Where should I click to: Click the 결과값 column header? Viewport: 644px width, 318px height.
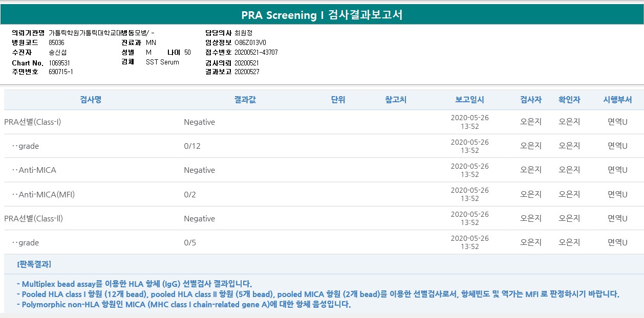[x=245, y=100]
